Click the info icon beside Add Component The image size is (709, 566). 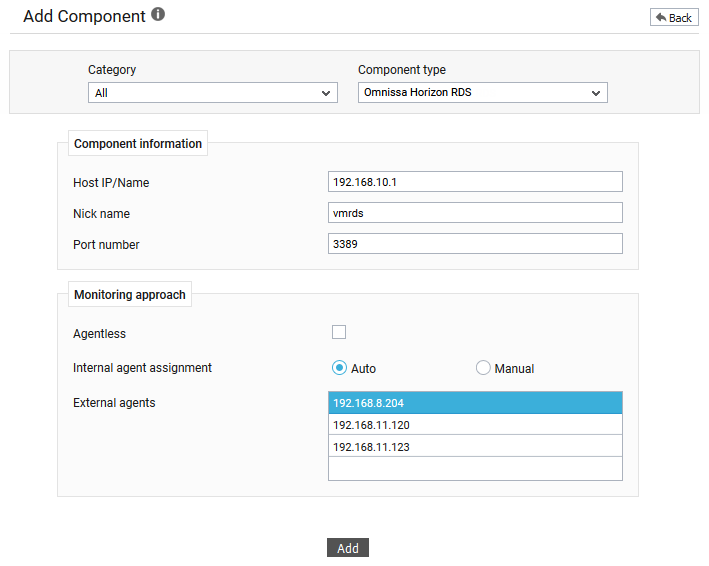pyautogui.click(x=158, y=14)
